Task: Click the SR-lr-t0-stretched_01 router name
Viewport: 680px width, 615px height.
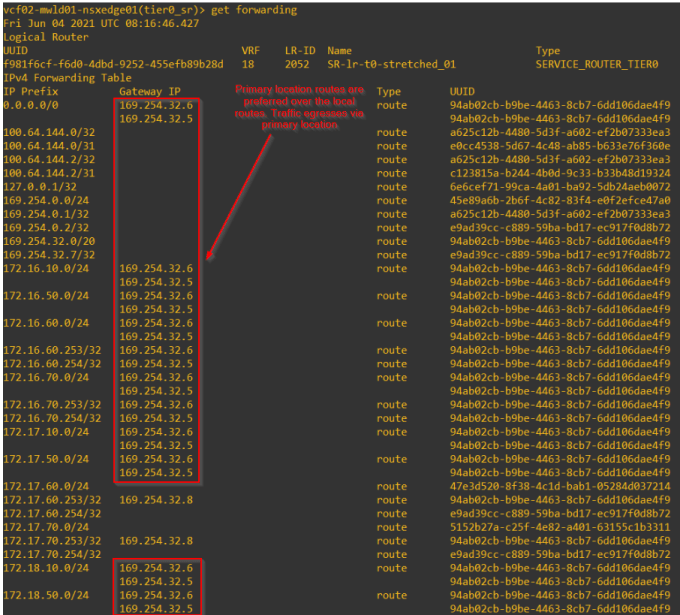Action: 392,65
